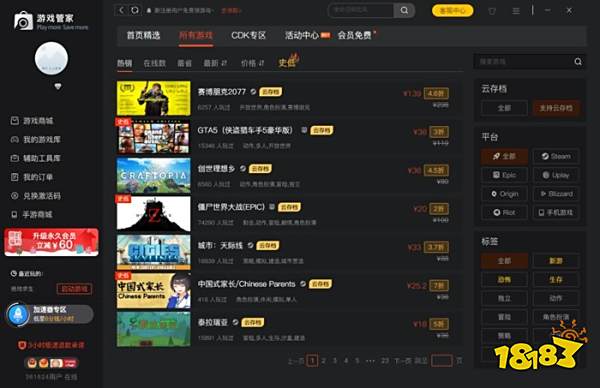Image resolution: width=600 pixels, height=388 pixels.
Task: Go to page 2 of results
Action: (x=324, y=360)
